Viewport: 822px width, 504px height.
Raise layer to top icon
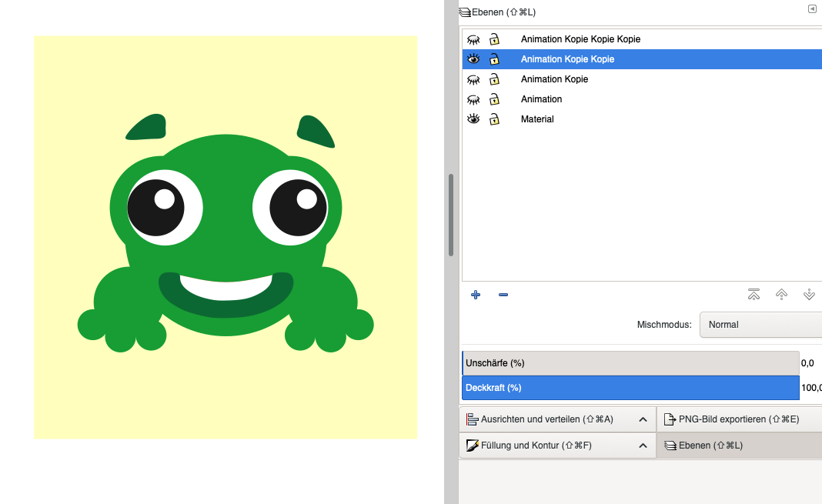pyautogui.click(x=753, y=295)
